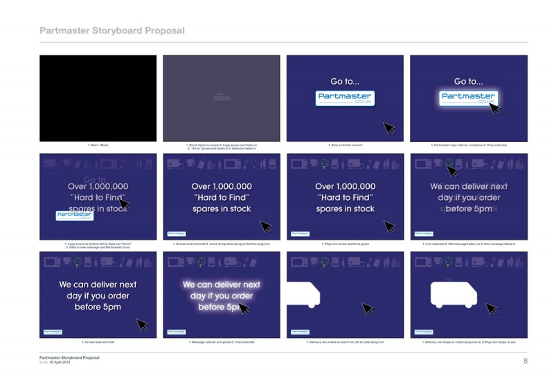
Task: Click the small Partmaster logo below the glowing delivery message
Action: pos(177,332)
